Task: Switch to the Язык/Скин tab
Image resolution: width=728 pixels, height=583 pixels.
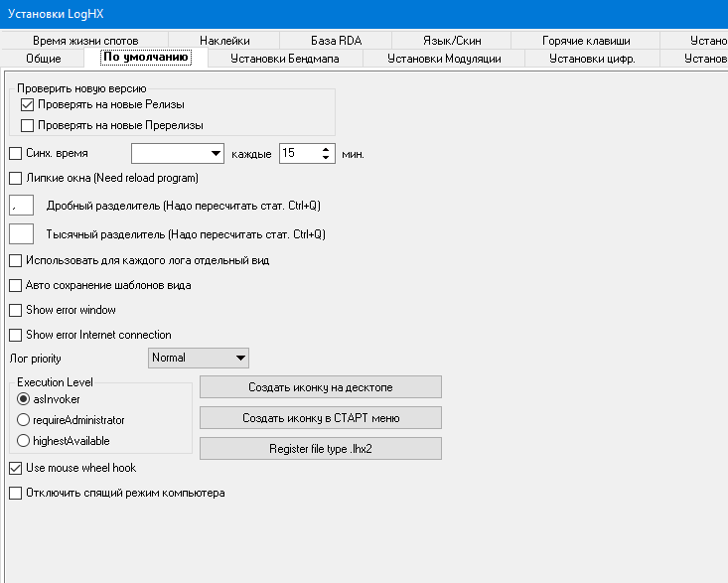Action: coord(452,41)
